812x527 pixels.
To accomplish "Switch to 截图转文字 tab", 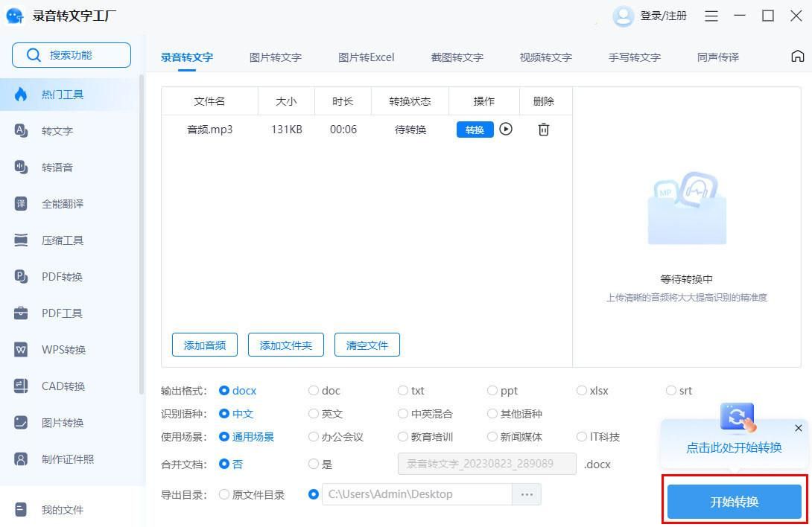I will [457, 57].
